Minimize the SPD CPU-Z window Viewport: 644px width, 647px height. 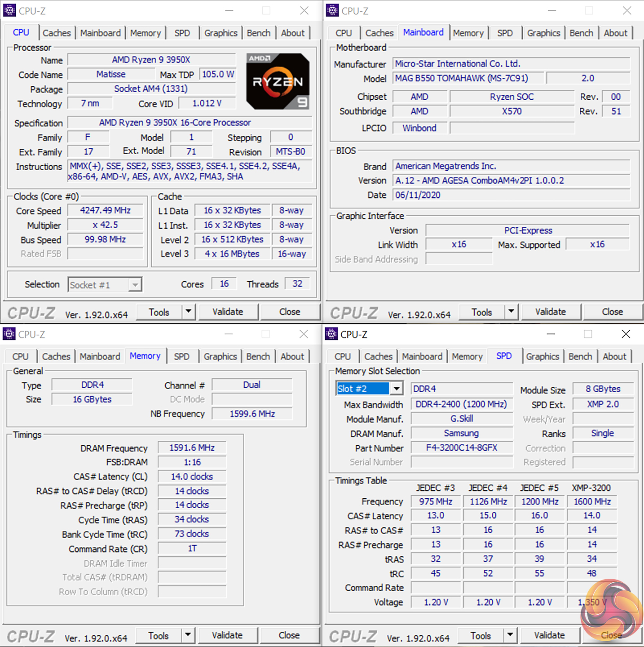pyautogui.click(x=551, y=334)
